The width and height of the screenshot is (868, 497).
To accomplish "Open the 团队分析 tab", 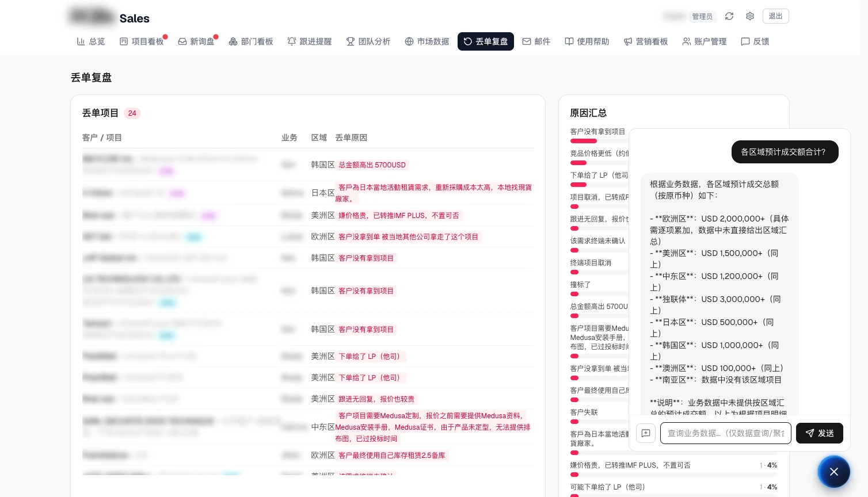I will (368, 41).
